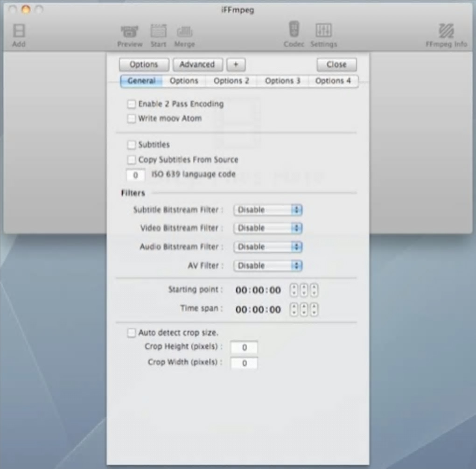This screenshot has width=476, height=469.
Task: Click the Time span time value
Action: (x=259, y=309)
